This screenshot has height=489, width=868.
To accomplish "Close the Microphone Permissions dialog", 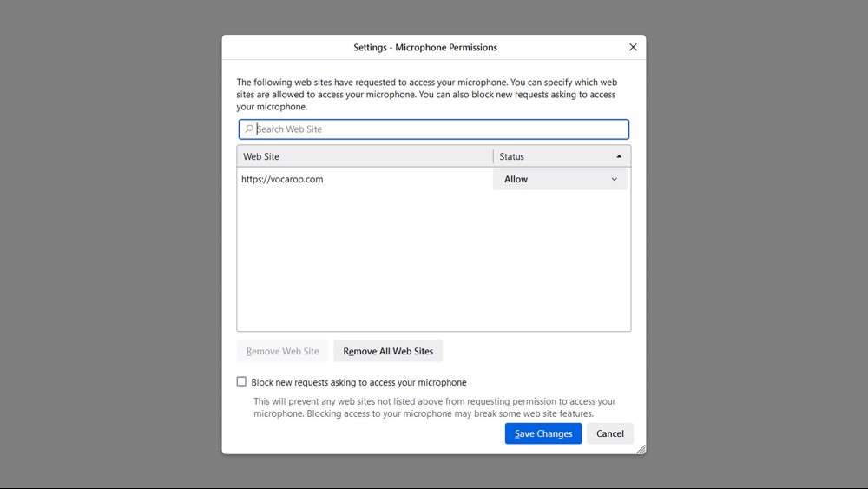I will (633, 47).
